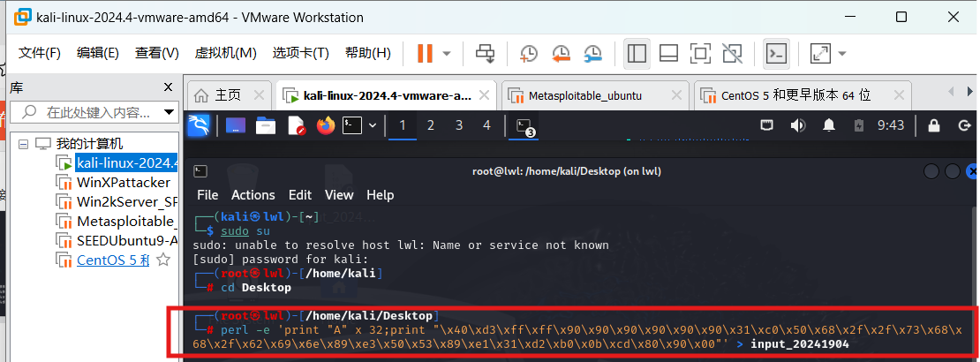
Task: Open the terminal Actions menu
Action: pos(253,195)
